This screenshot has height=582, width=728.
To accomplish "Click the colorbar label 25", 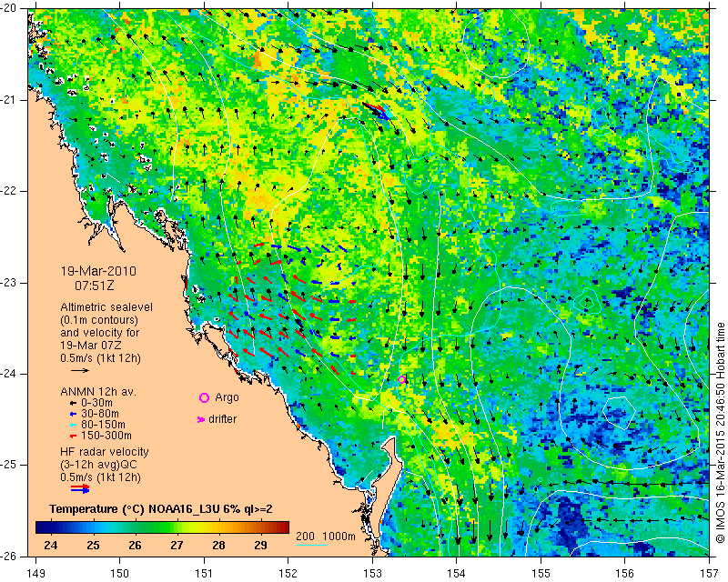I will [93, 546].
